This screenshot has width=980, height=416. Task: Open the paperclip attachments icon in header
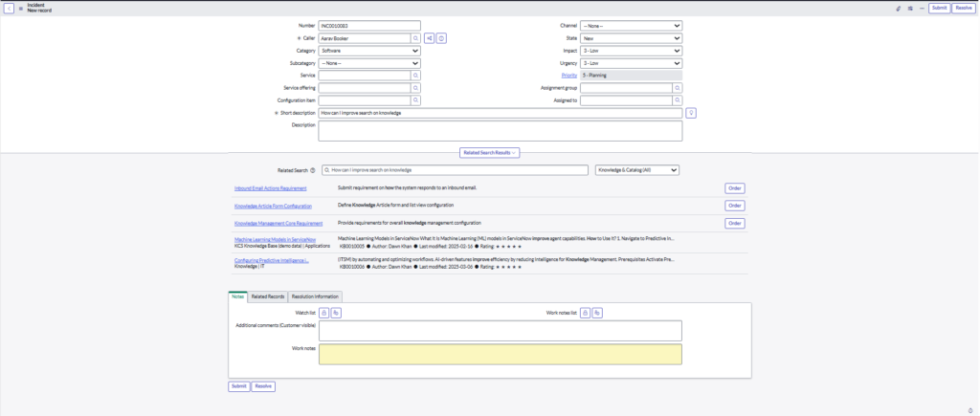898,8
